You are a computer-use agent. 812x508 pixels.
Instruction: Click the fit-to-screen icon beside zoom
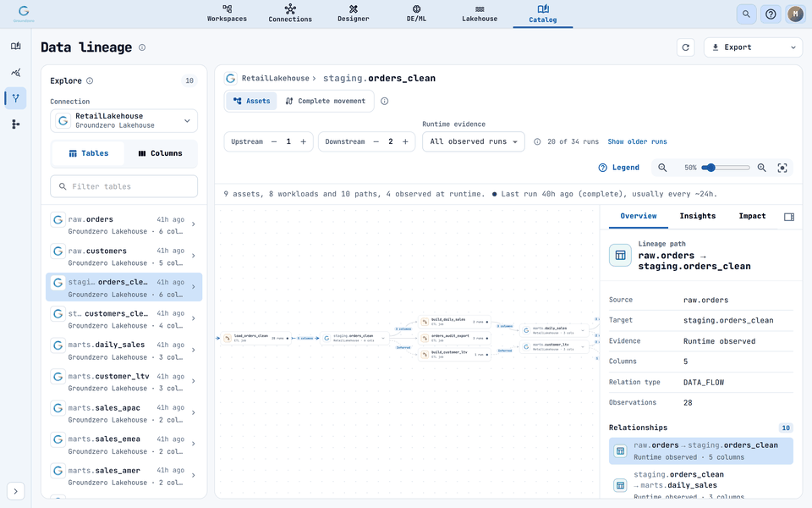coord(782,168)
